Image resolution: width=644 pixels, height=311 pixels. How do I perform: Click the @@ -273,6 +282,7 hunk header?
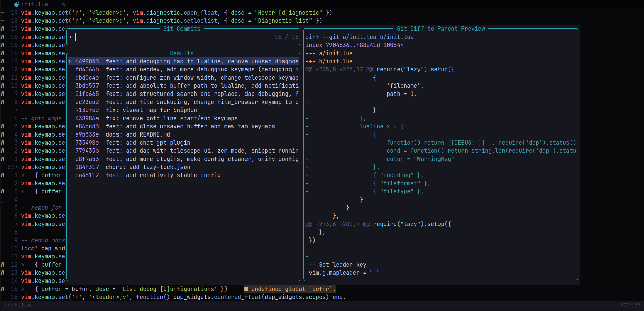click(x=378, y=224)
